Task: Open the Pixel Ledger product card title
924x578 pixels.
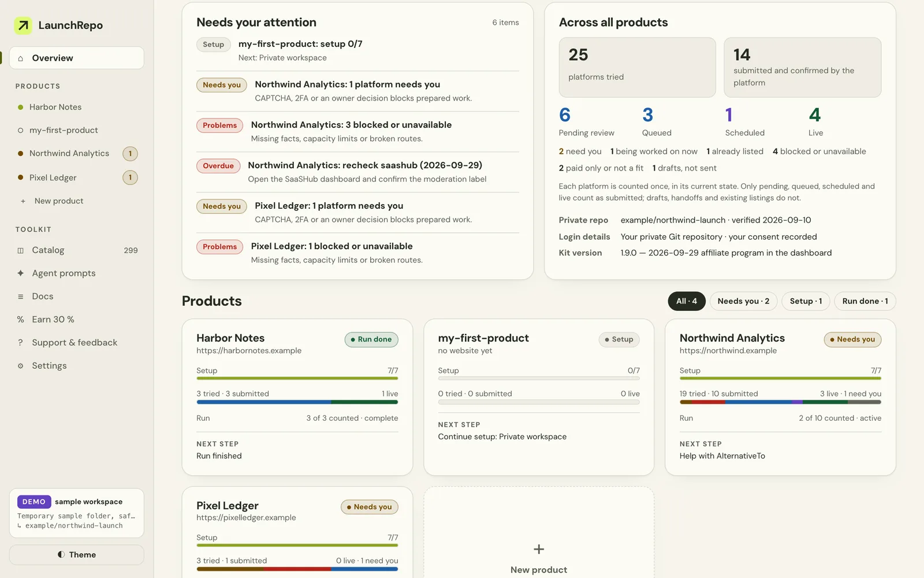Action: [x=228, y=506]
